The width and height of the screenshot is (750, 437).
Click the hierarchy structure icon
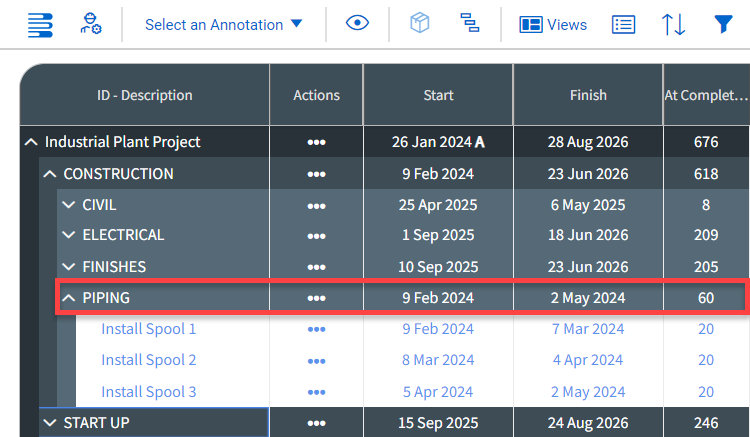[469, 24]
